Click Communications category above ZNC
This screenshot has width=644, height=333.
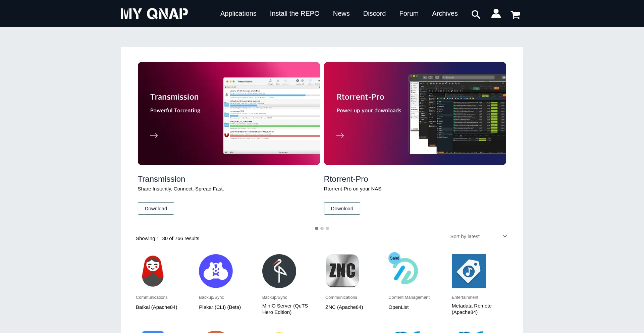click(x=341, y=297)
